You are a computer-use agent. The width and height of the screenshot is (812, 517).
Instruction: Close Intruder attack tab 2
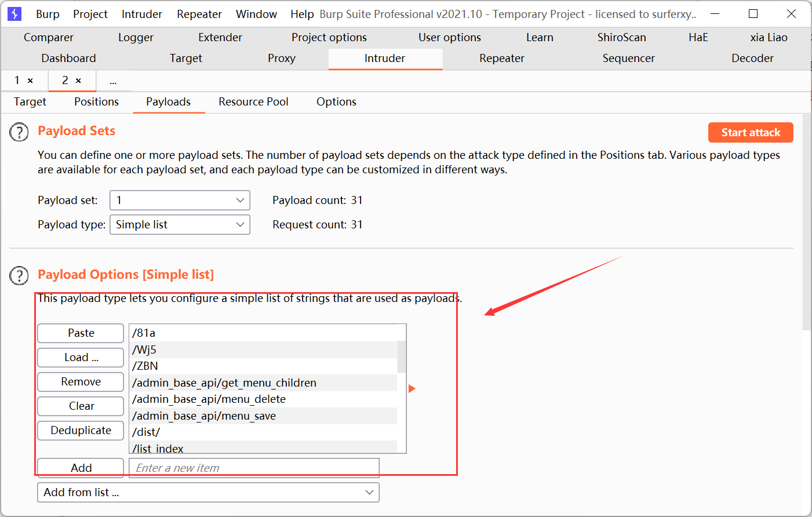78,81
